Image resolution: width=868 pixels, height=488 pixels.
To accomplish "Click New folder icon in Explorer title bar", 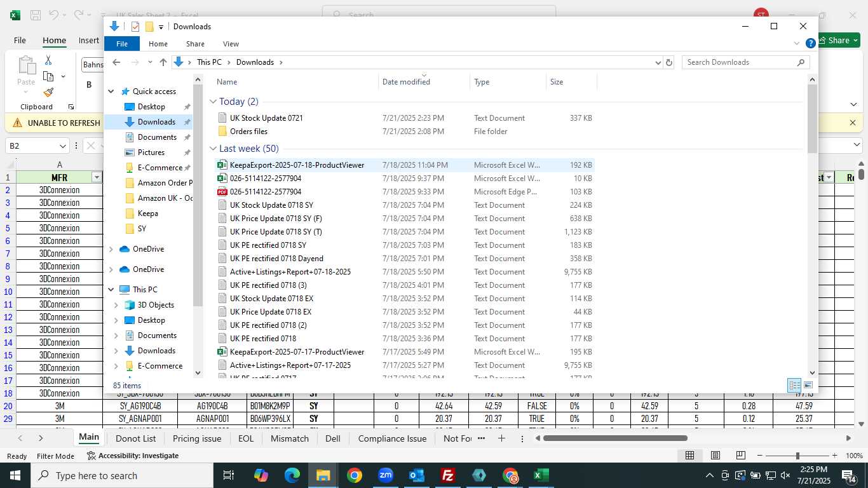I will tap(149, 27).
